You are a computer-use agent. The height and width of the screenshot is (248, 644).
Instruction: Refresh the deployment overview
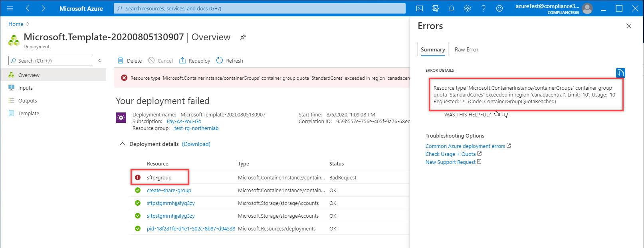tap(230, 61)
